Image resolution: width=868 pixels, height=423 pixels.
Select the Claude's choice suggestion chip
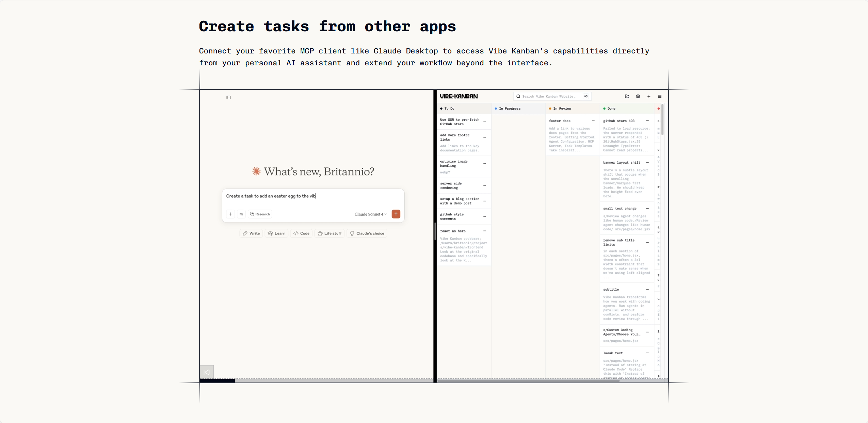pos(367,233)
